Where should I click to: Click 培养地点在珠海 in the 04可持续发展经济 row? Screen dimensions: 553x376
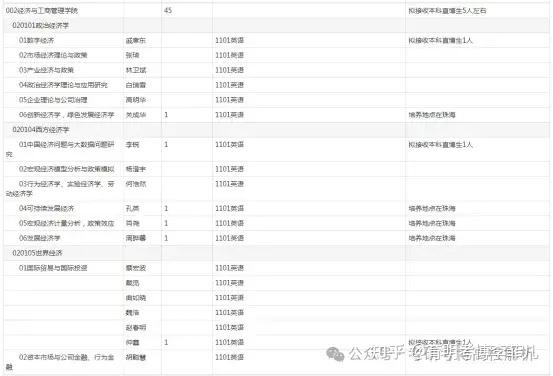pyautogui.click(x=432, y=208)
